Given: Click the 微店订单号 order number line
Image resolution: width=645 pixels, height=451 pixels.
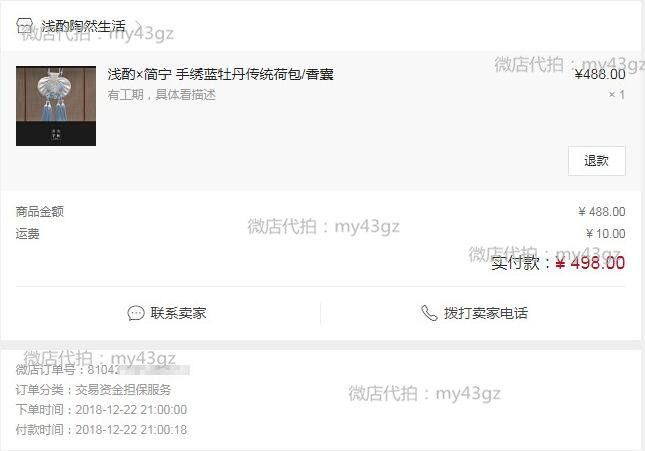Looking at the screenshot, I should [x=103, y=370].
